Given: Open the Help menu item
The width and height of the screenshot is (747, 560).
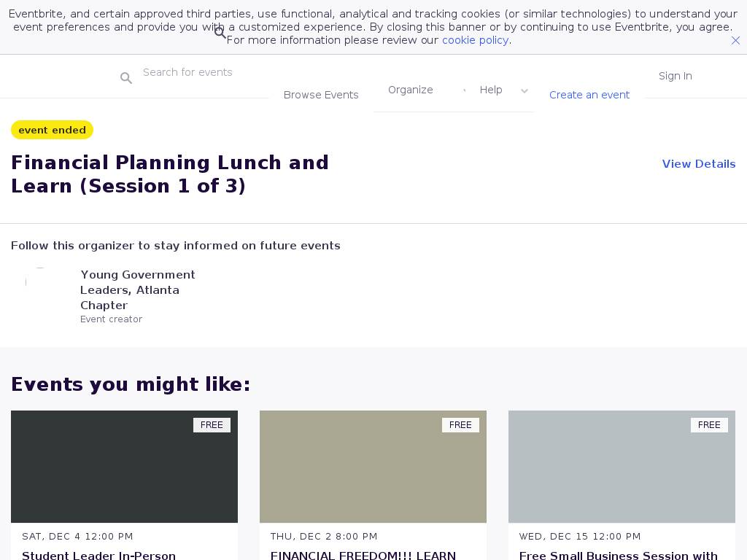Looking at the screenshot, I should pos(491,90).
